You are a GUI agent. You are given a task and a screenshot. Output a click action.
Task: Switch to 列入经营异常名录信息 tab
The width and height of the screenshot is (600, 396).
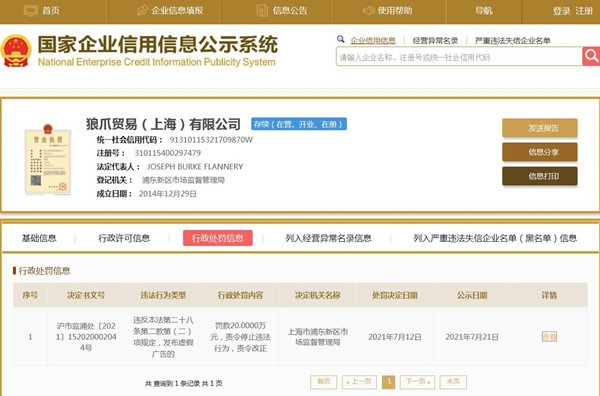328,238
